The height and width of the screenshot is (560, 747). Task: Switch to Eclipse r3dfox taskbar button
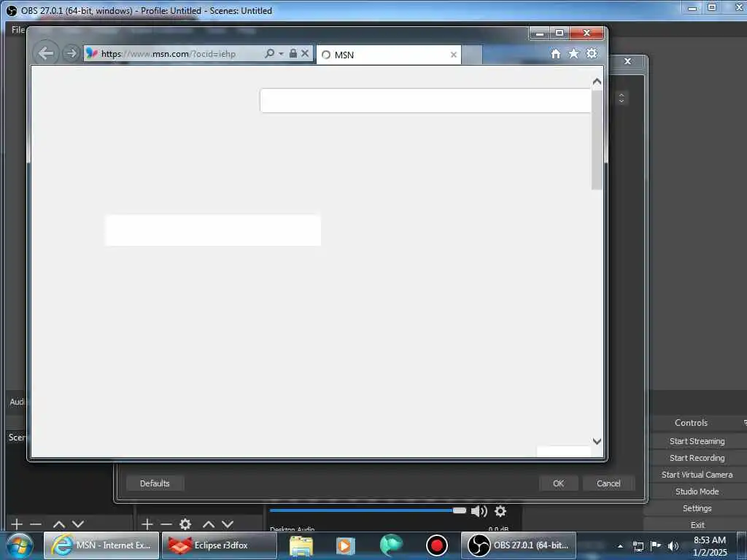[x=219, y=545]
